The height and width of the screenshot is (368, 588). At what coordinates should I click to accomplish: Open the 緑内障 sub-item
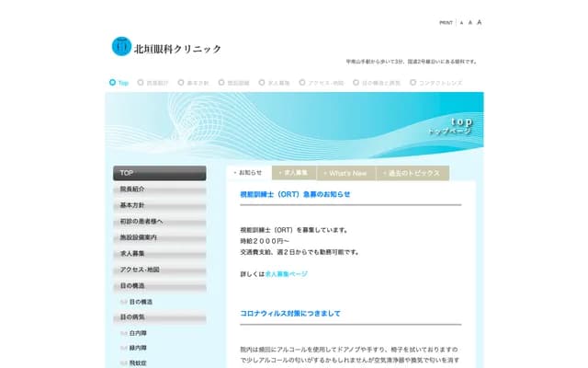tap(138, 348)
